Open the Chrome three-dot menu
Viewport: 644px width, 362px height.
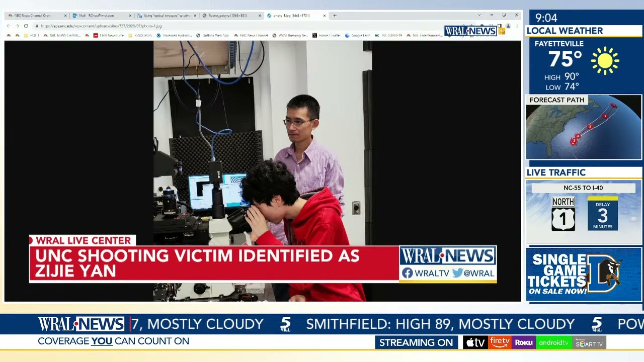click(517, 26)
